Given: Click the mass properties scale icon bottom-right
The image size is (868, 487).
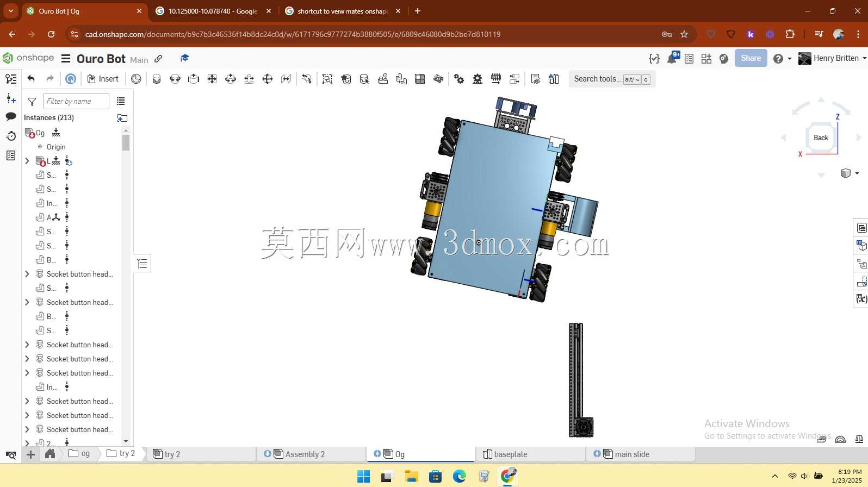Looking at the screenshot, I should 859,439.
